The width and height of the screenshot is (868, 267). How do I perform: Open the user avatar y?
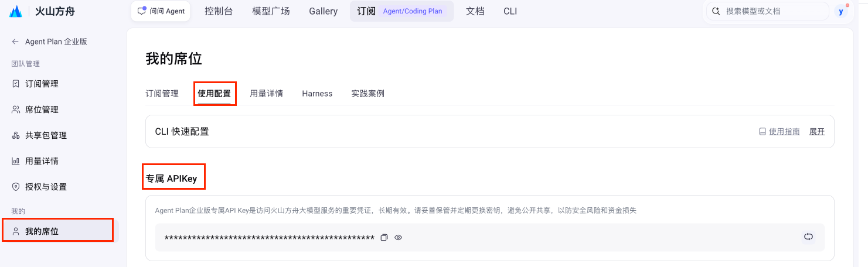841,11
